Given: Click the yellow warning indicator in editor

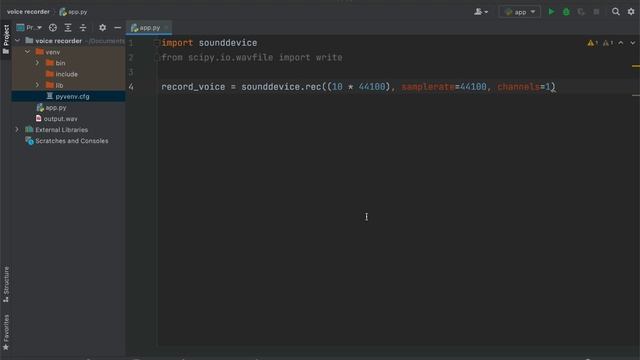Looking at the screenshot, I should 592,43.
